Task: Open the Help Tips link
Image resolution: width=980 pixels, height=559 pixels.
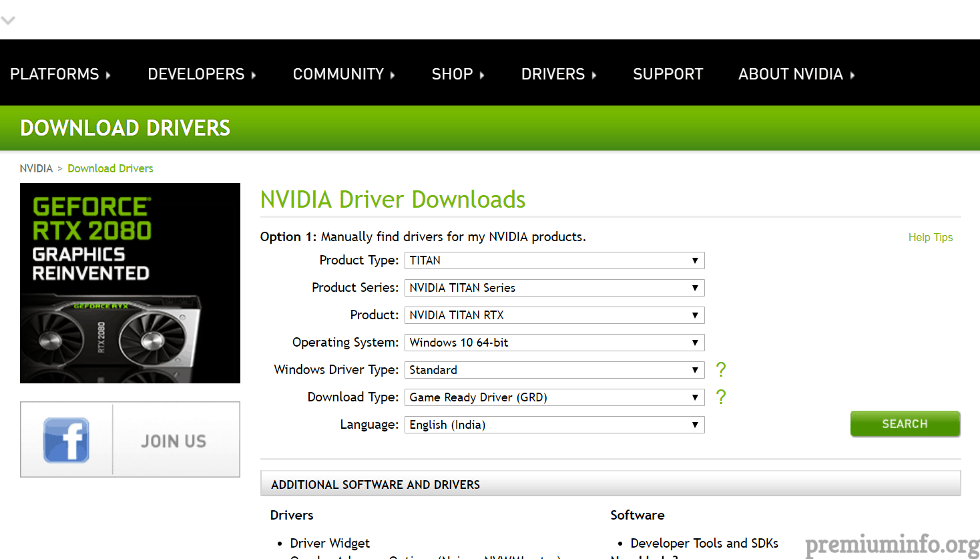Action: coord(930,237)
